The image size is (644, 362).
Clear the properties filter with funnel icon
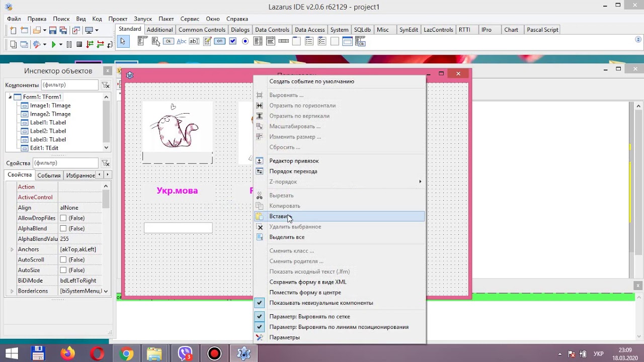click(x=106, y=163)
